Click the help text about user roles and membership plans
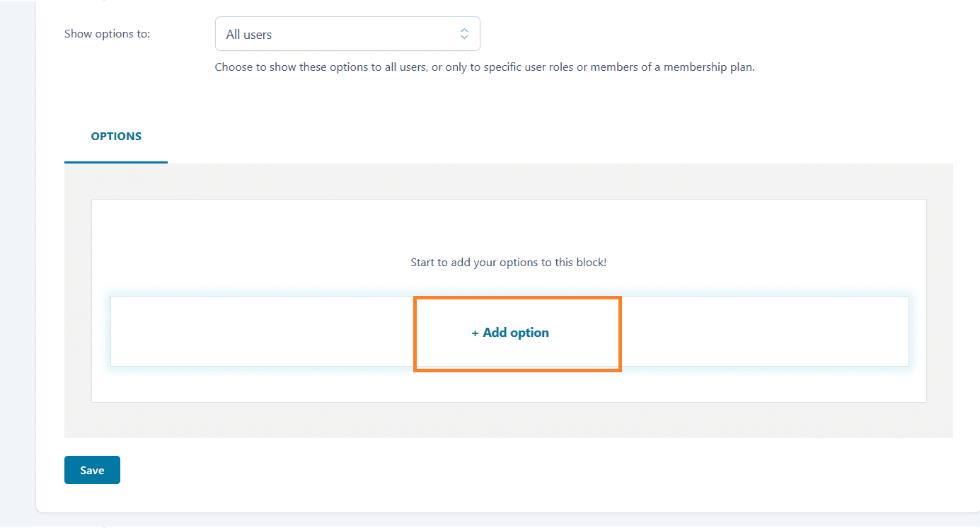The width and height of the screenshot is (980, 528). pos(485,68)
